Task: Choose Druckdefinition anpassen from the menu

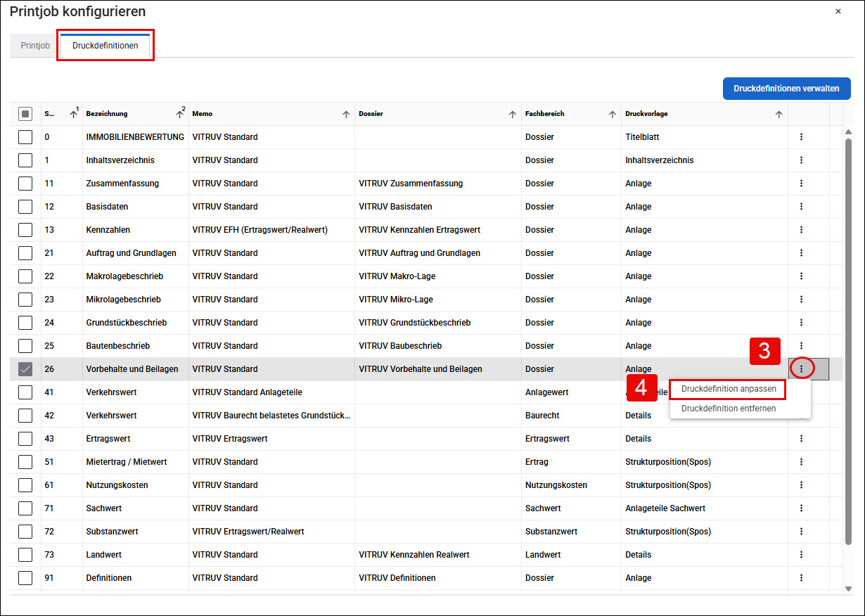Action: pyautogui.click(x=729, y=389)
